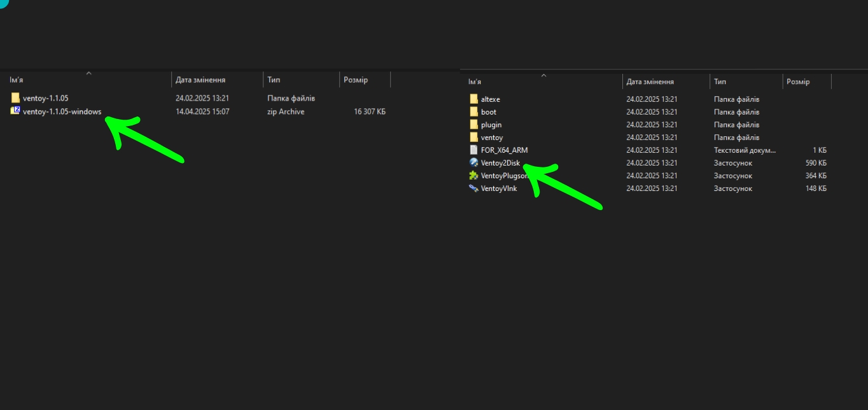Select the Ventoy2Disk file name
868x410 pixels.
(501, 163)
